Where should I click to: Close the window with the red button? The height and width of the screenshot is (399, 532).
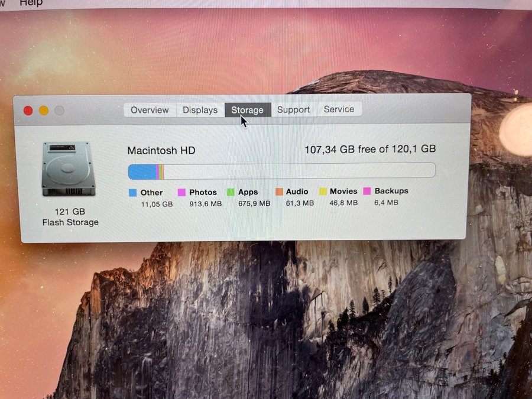tap(28, 111)
